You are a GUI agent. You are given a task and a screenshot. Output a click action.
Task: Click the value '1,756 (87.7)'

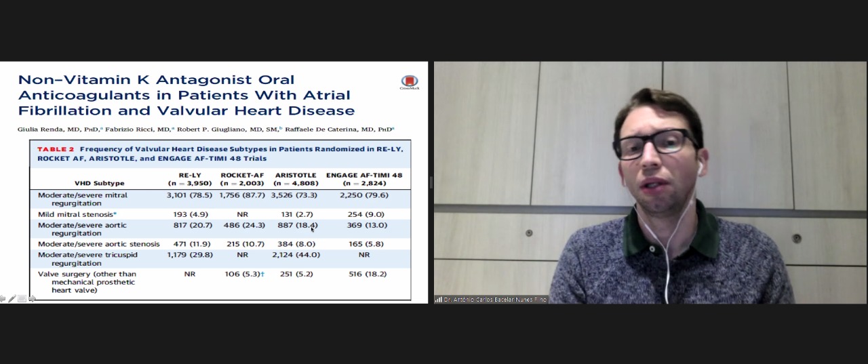click(x=242, y=195)
